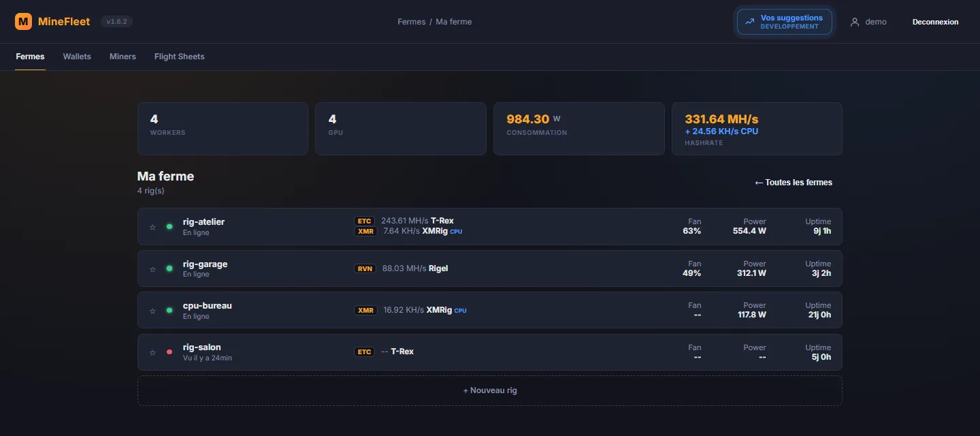Click the v1.6.2 version badge
980x436 pixels.
[x=116, y=22]
